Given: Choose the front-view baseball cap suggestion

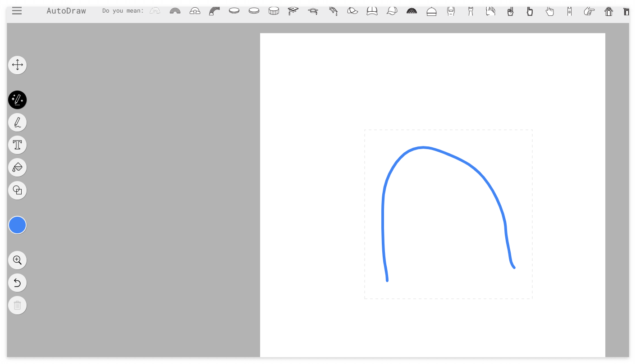Looking at the screenshot, I should click(x=372, y=11).
